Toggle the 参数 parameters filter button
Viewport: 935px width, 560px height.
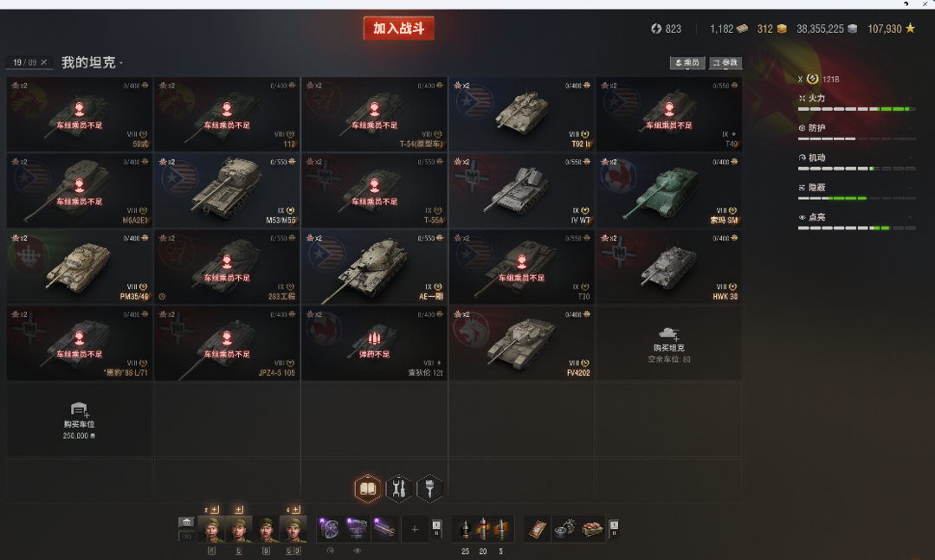pyautogui.click(x=725, y=62)
